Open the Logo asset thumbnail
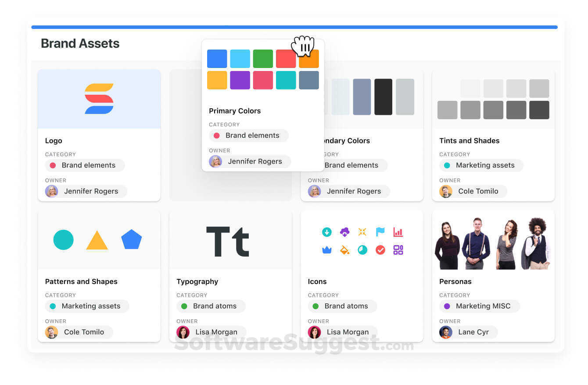This screenshot has height=385, width=588. coord(99,97)
